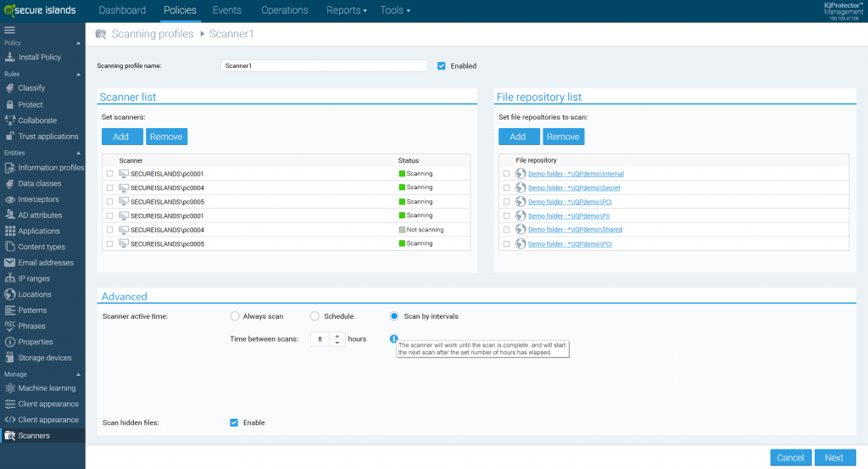Click the Interceptors eye icon
Screen dimensions: 868x469
pos(9,199)
